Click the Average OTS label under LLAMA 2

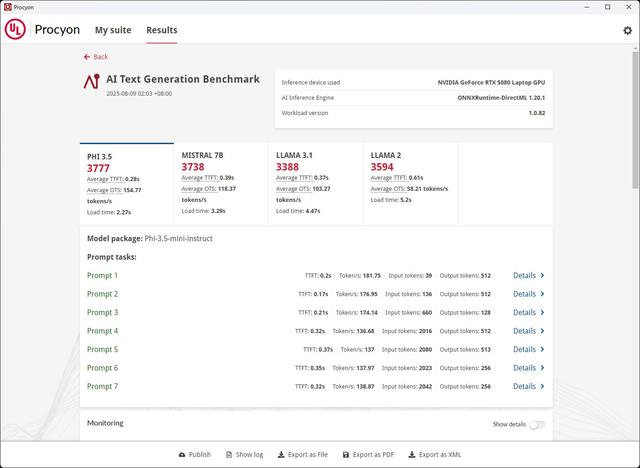(x=388, y=189)
